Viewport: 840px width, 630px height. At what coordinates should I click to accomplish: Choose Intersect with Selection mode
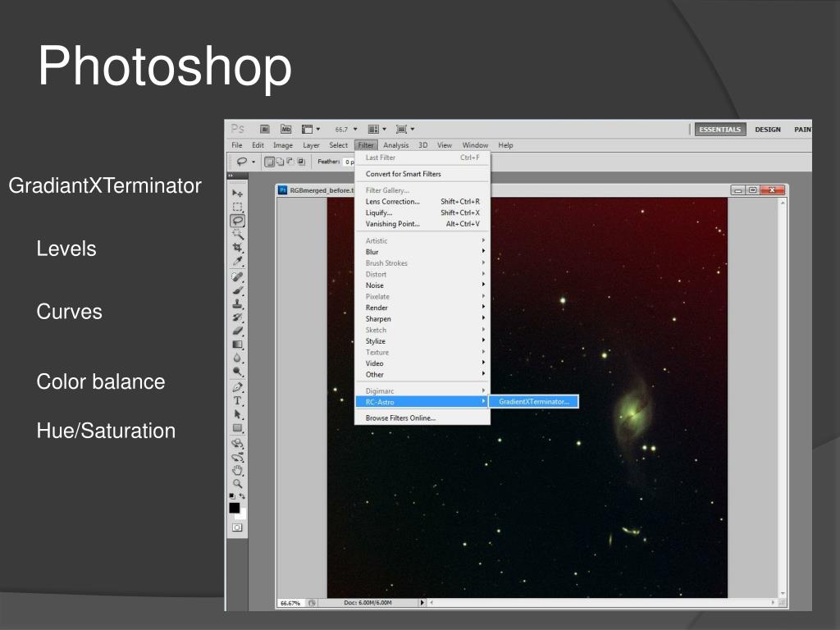[x=301, y=162]
